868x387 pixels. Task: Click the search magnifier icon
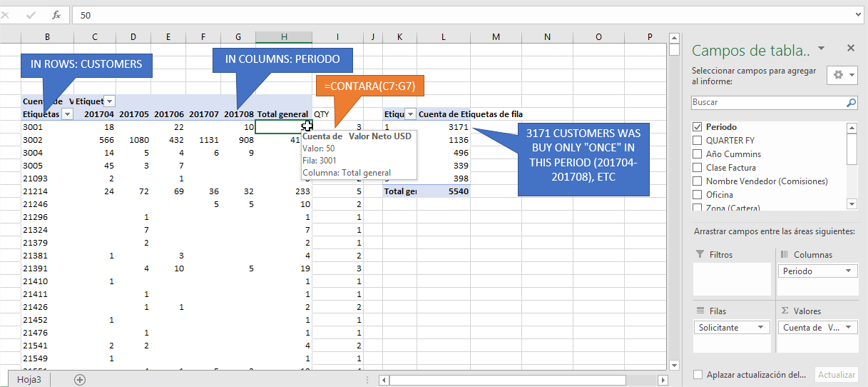point(851,102)
